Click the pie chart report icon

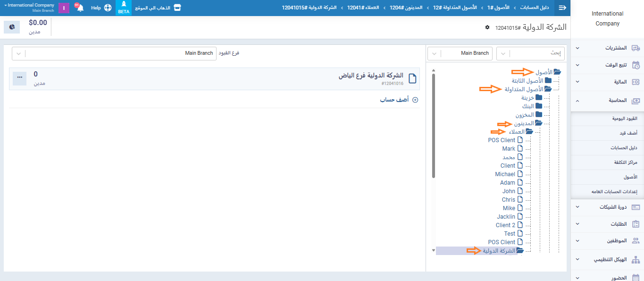tap(12, 27)
